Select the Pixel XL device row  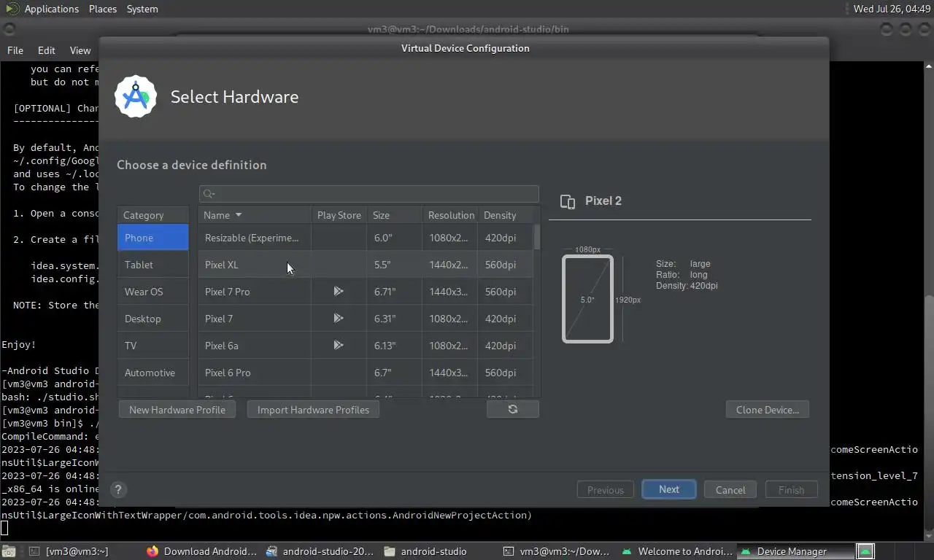tap(366, 265)
